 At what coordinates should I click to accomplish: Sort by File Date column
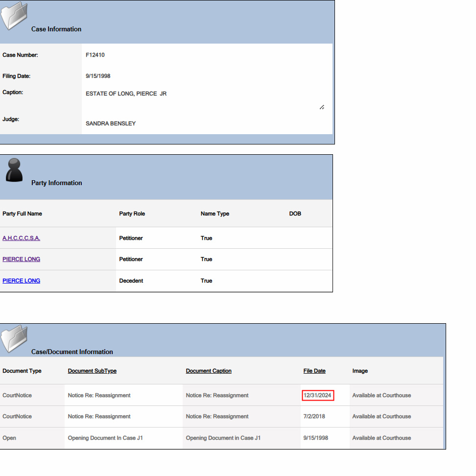[314, 371]
